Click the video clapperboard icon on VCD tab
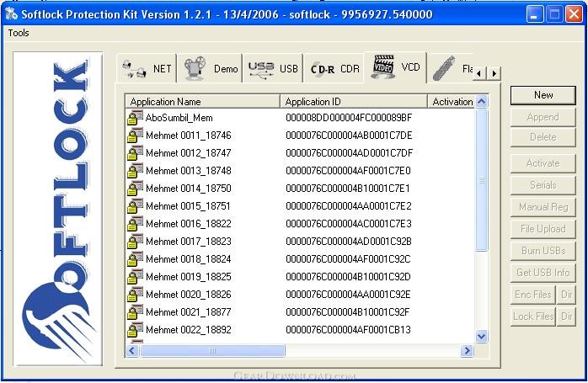Viewport: 588px width, 383px height. pos(383,67)
